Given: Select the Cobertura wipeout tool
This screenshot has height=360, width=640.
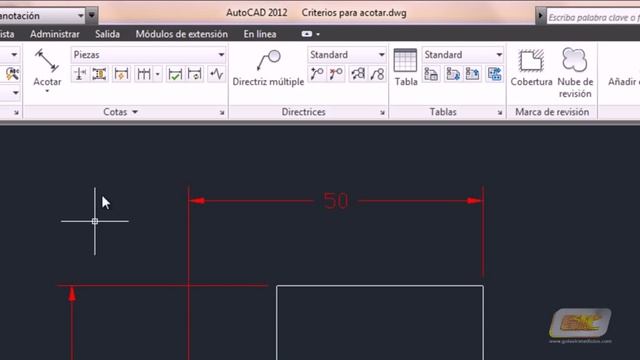Looking at the screenshot, I should (x=531, y=67).
